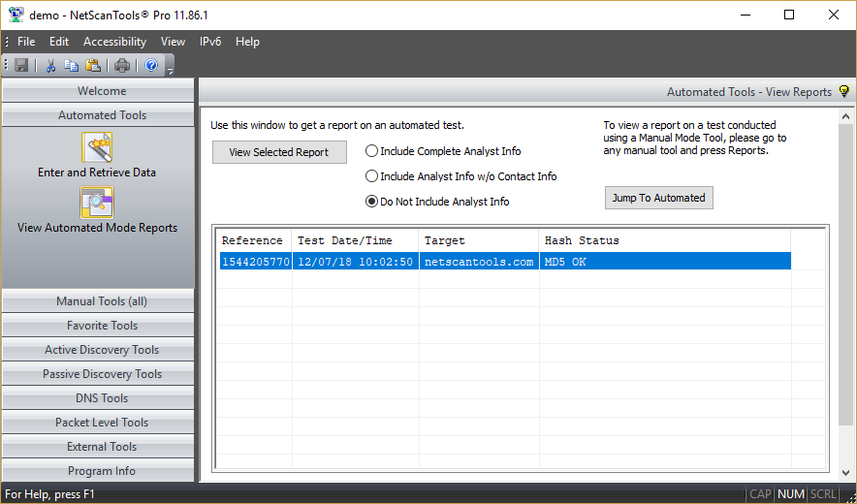Click the netscantools.com target cell
The height and width of the screenshot is (504, 857).
[x=479, y=262]
